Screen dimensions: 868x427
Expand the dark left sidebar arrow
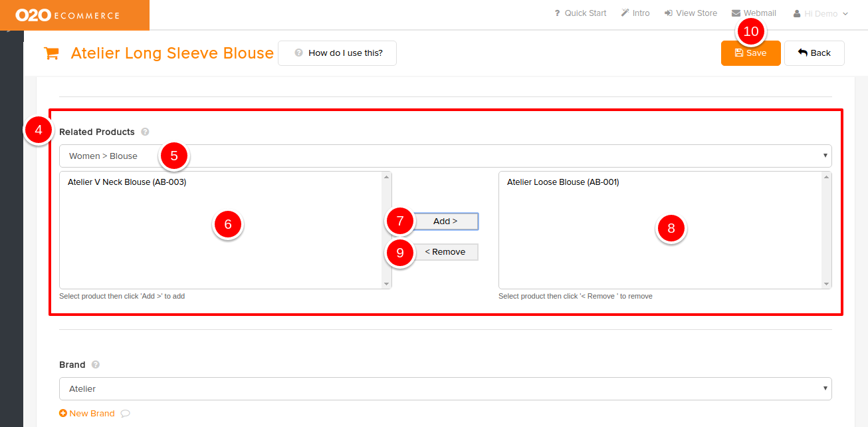click(8, 31)
